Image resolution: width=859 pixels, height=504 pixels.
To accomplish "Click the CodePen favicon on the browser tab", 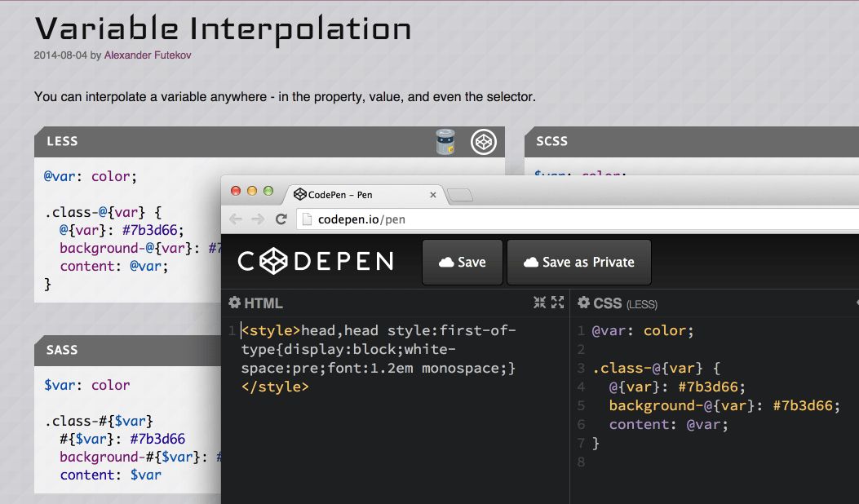I will point(299,194).
